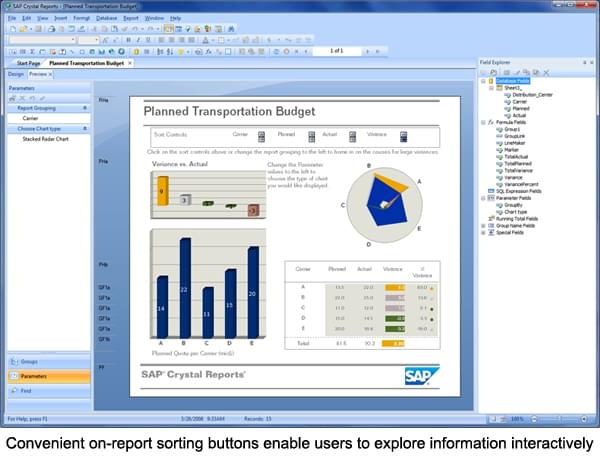Select the Parameters panel button
The height and width of the screenshot is (457, 600).
(49, 376)
